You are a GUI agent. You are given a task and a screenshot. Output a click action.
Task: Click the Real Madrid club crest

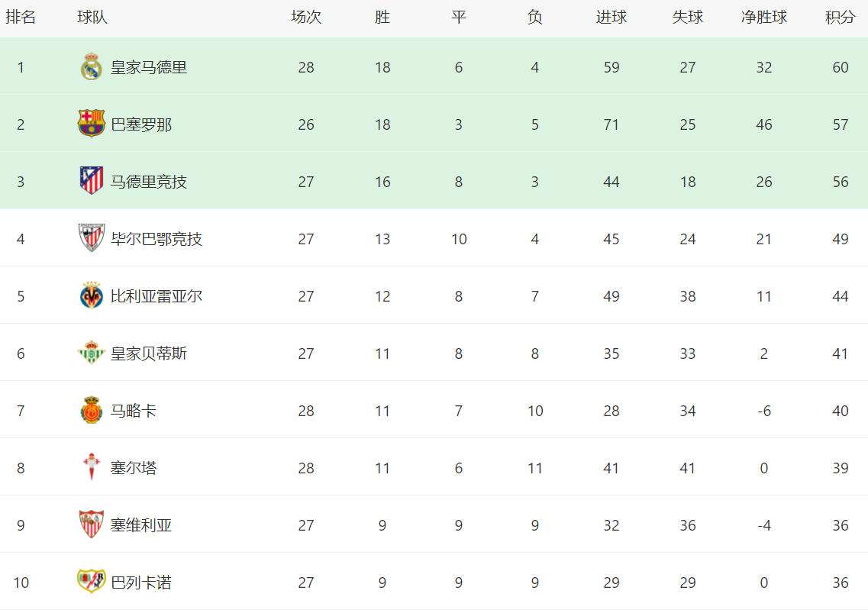(92, 67)
